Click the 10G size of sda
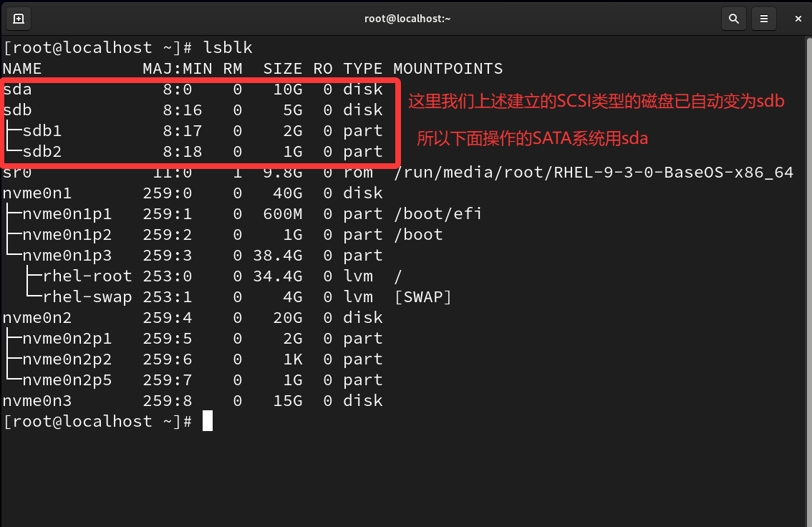812x527 pixels. tap(288, 90)
